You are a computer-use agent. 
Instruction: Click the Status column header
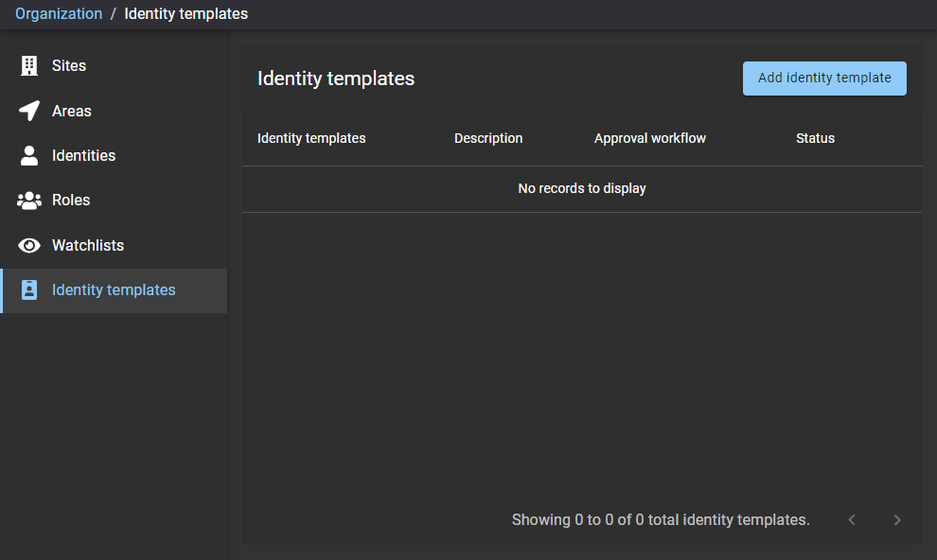(815, 138)
